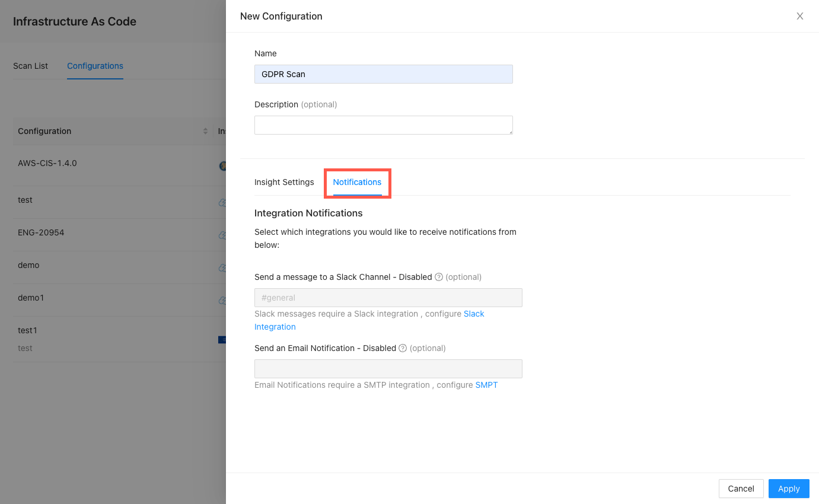Click the cloud icon in the ENG-20954 row

(222, 235)
